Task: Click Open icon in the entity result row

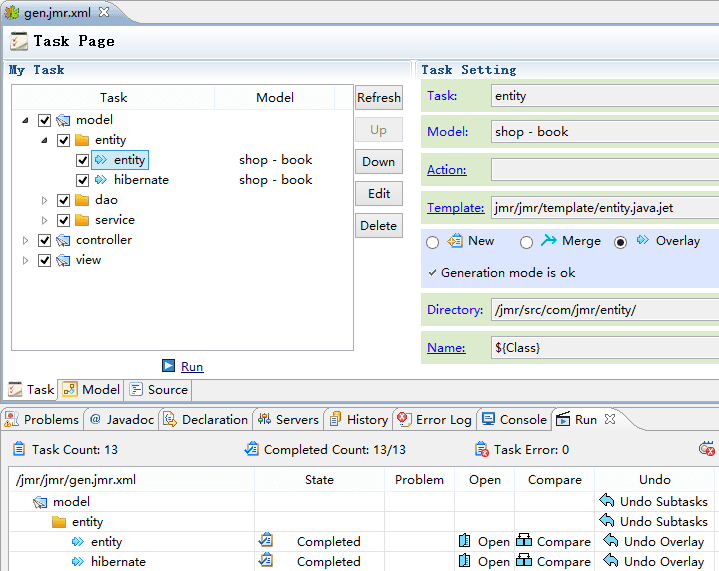Action: 465,541
